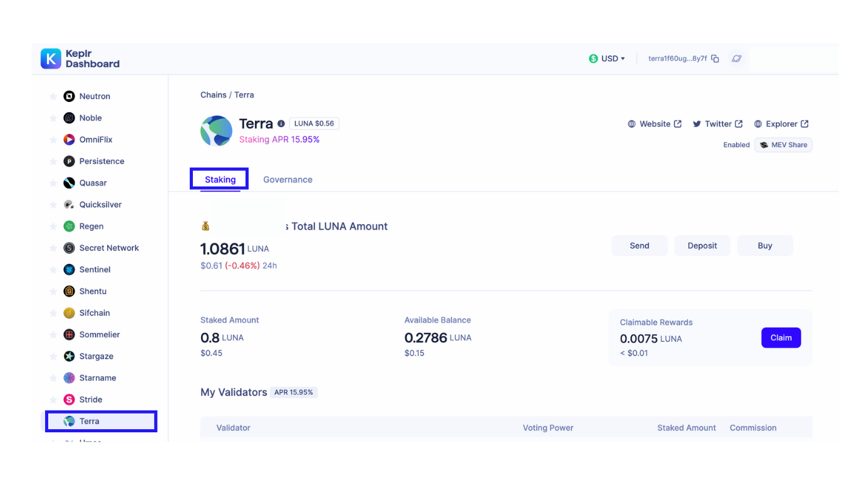
Task: Favorite Neutron with its star
Action: (53, 96)
